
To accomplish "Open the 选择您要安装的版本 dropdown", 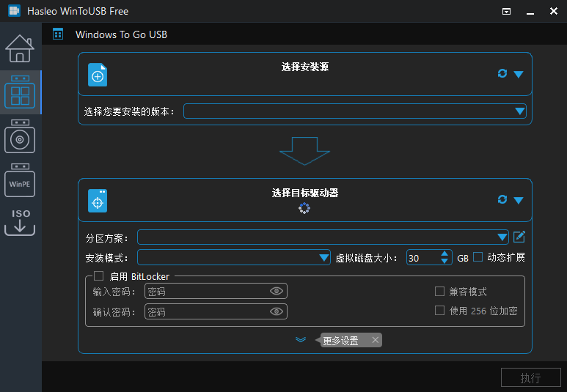I will [520, 111].
